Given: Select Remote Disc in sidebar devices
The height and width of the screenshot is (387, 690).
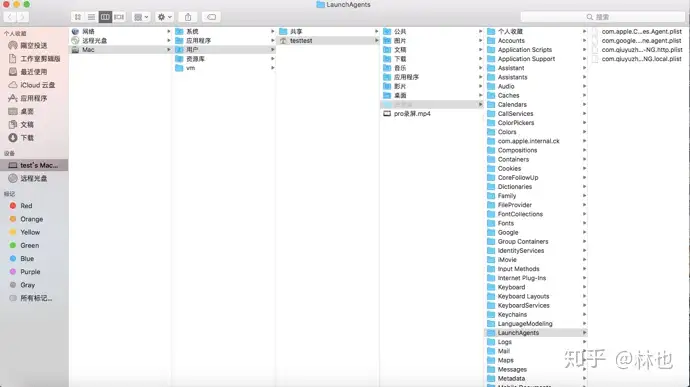Looking at the screenshot, I should [34, 178].
